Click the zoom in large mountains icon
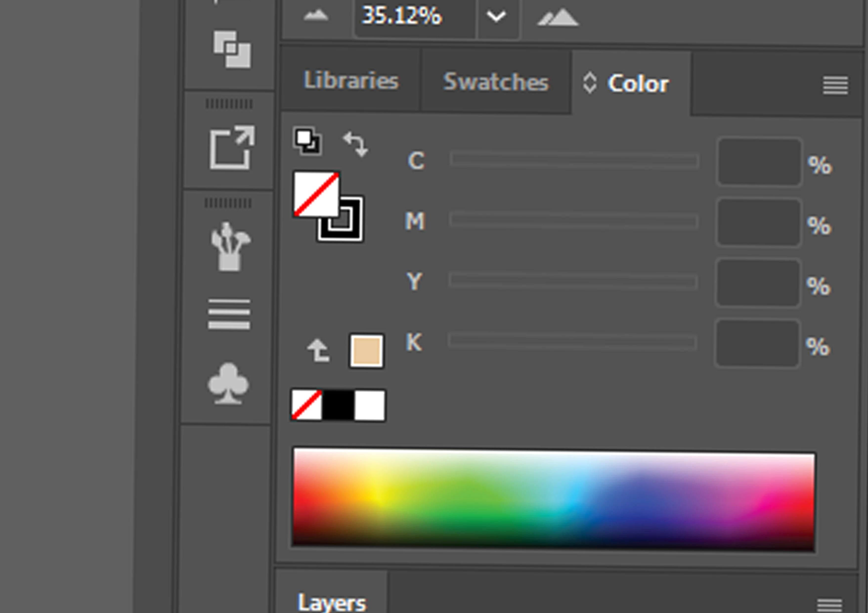868x613 pixels. point(558,17)
